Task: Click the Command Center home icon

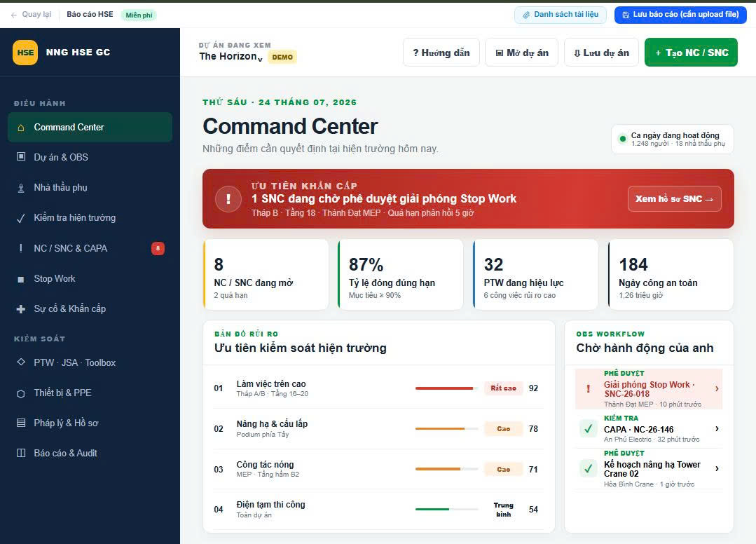Action: coord(21,128)
